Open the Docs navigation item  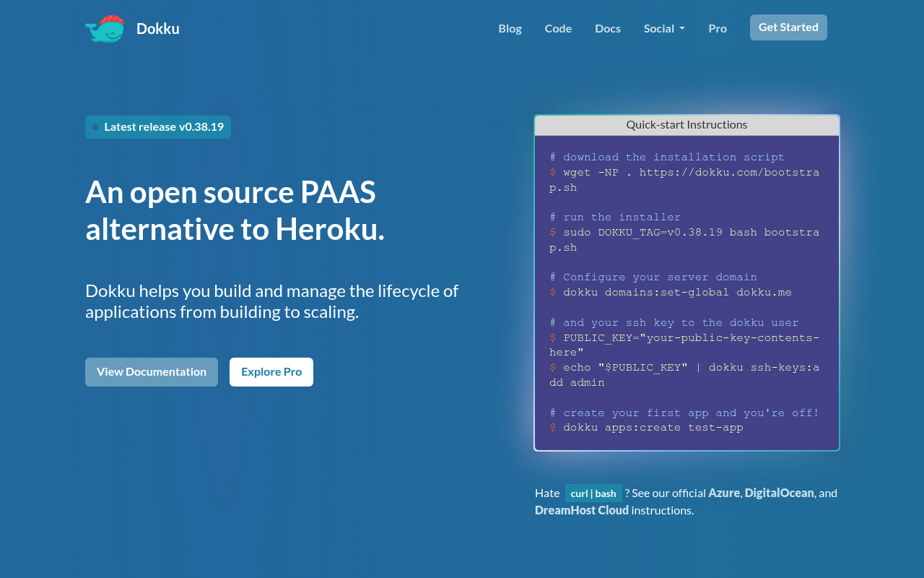[608, 28]
